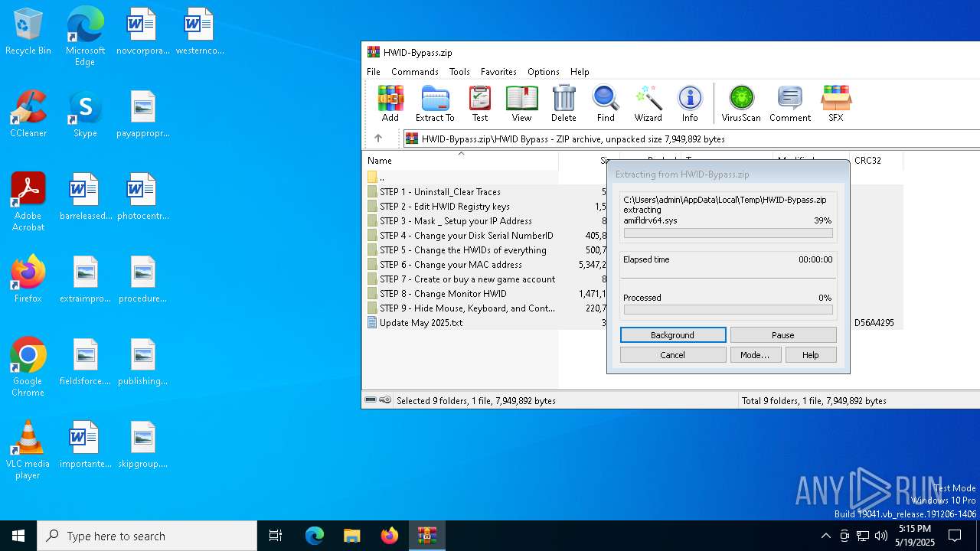Open novcorpora Word document on desktop
Screen dimensions: 980x551
pos(142,31)
